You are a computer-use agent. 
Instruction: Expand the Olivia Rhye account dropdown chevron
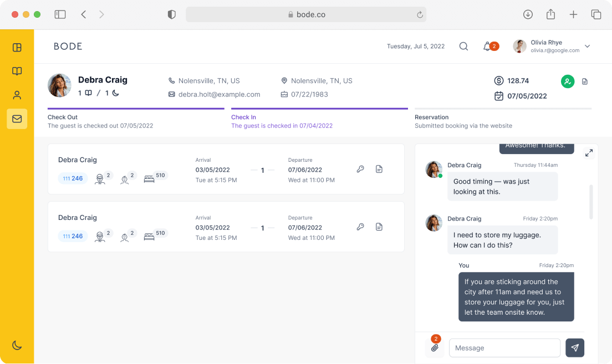tap(587, 46)
